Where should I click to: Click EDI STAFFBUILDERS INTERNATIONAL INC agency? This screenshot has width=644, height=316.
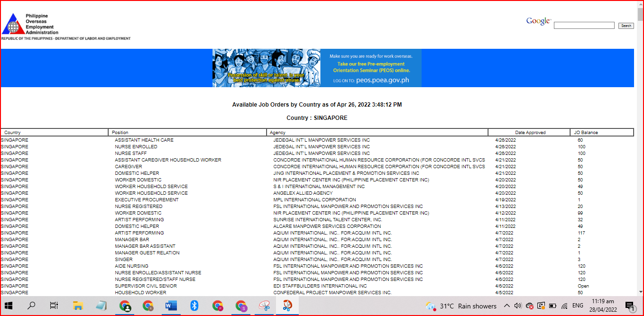pyautogui.click(x=320, y=286)
